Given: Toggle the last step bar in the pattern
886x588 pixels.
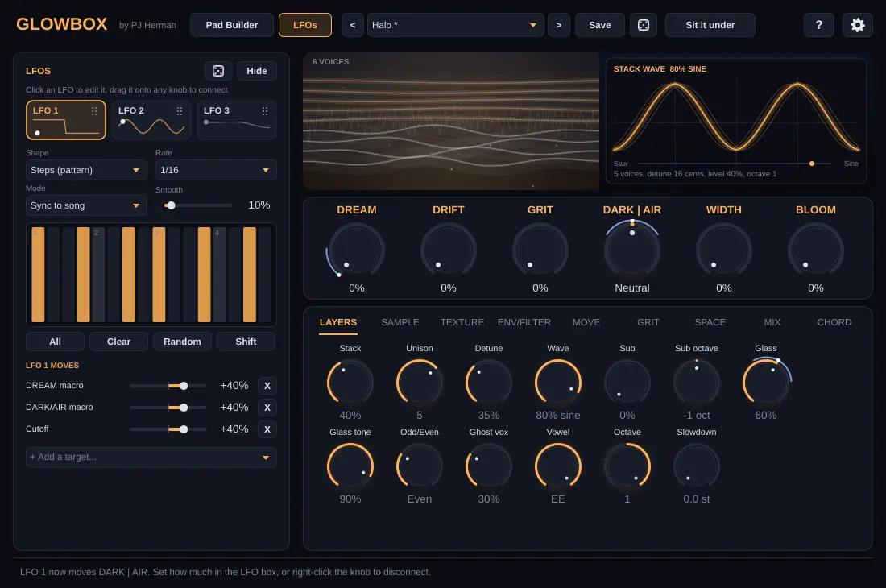Looking at the screenshot, I should [x=264, y=275].
